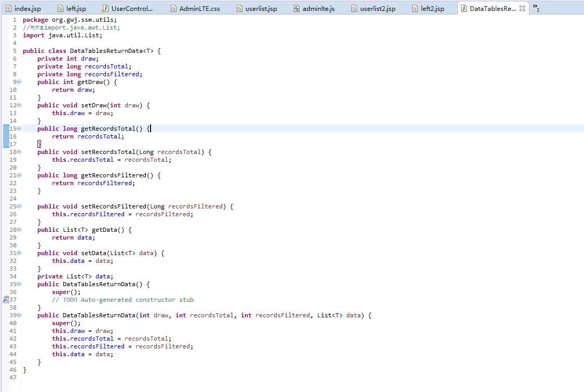Click the index.jsp file icon

tap(9, 8)
